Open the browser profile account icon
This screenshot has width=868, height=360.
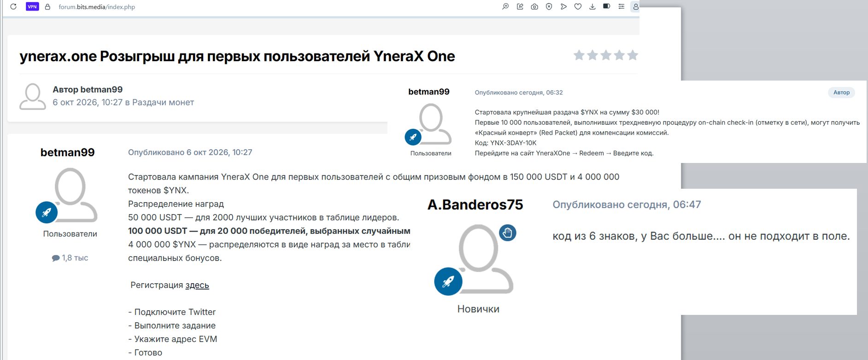pyautogui.click(x=635, y=6)
